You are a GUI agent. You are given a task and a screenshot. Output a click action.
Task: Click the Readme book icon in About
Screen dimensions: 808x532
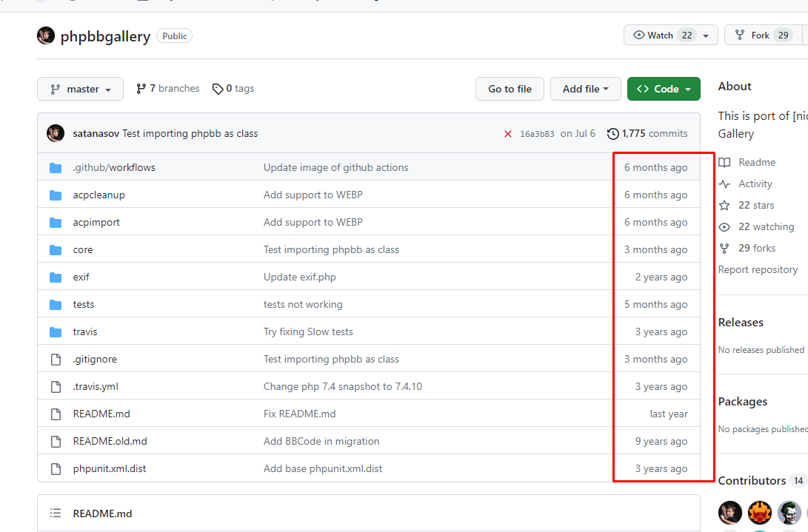pyautogui.click(x=724, y=162)
